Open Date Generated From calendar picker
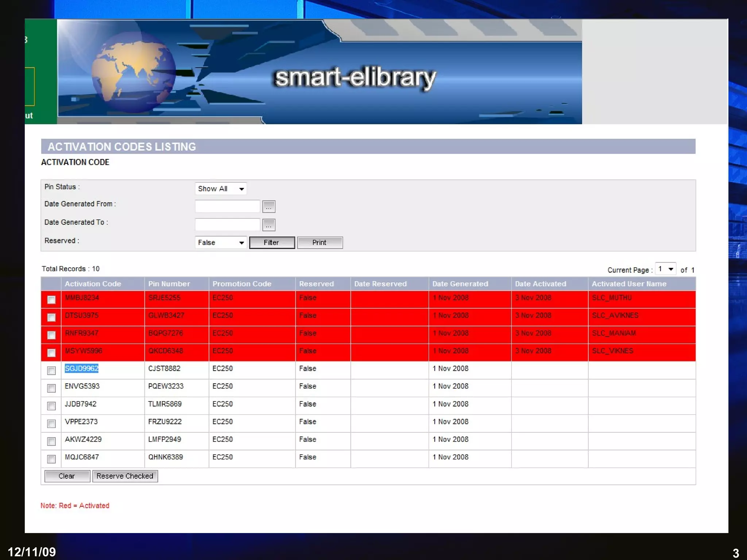Image resolution: width=747 pixels, height=560 pixels. click(x=269, y=207)
